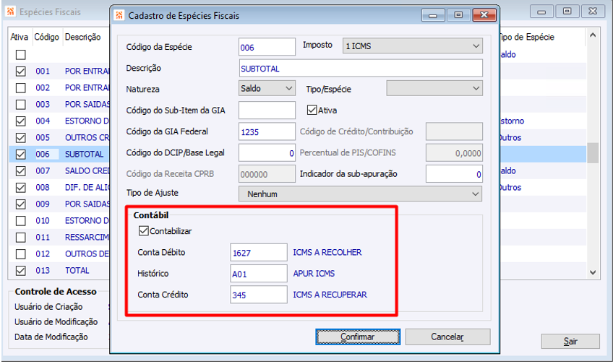
Task: Select row 005 OUTROS CR in the list
Action: (x=59, y=137)
